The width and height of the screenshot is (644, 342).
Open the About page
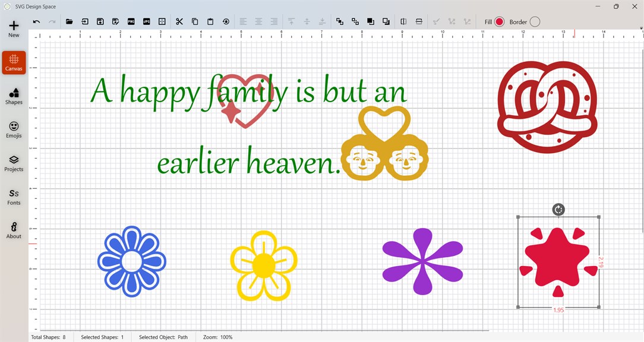[x=14, y=230]
